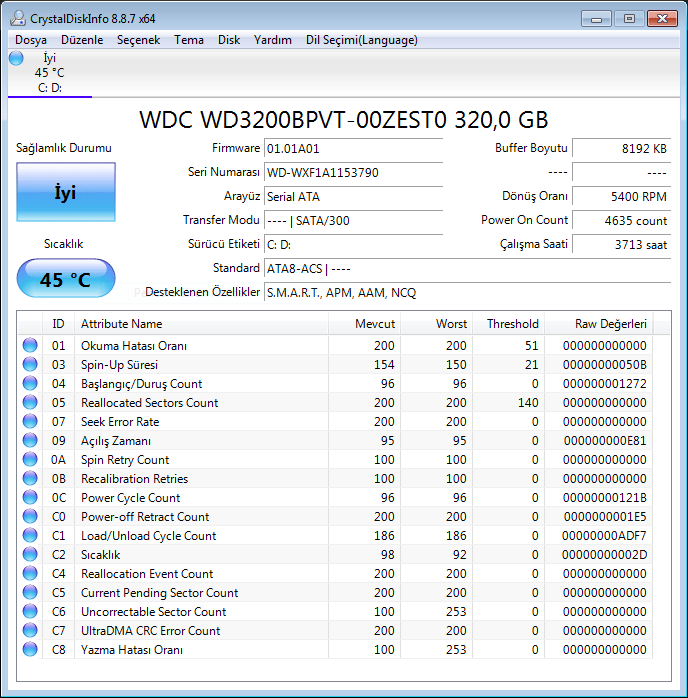Open the Yardım menu
The height and width of the screenshot is (698, 688).
pyautogui.click(x=272, y=40)
